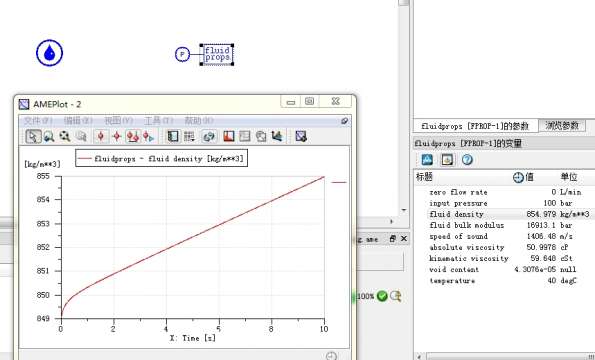
Task: Select the pointer cursor tool in AMEPlot
Action: tap(33, 136)
